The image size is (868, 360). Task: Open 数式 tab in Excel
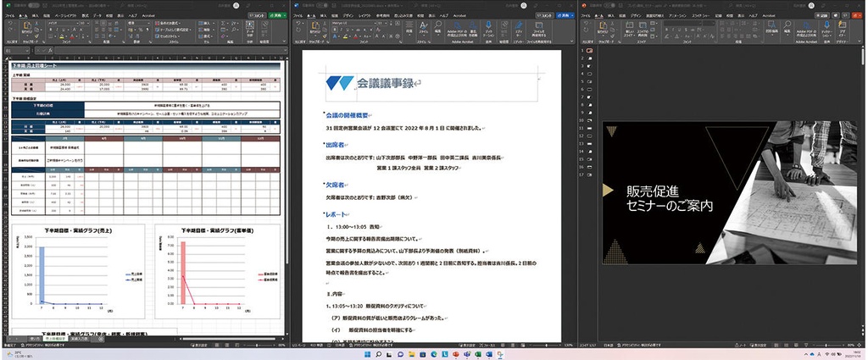85,15
